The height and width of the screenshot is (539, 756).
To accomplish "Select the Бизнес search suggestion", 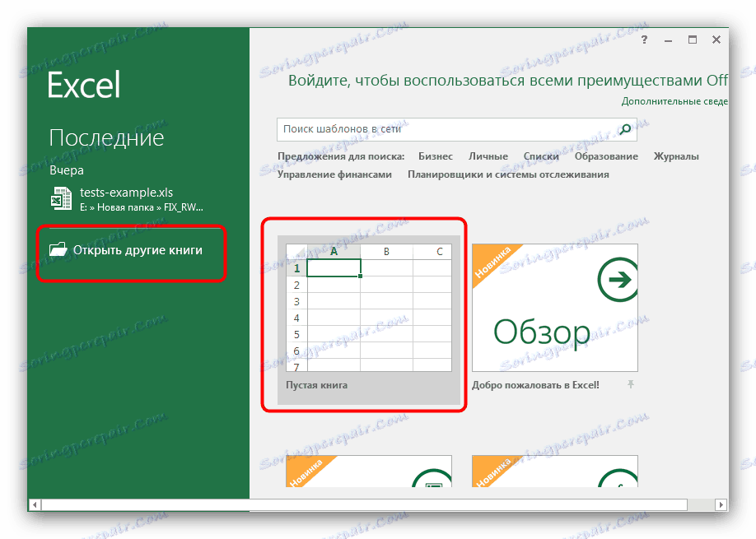I will point(436,156).
